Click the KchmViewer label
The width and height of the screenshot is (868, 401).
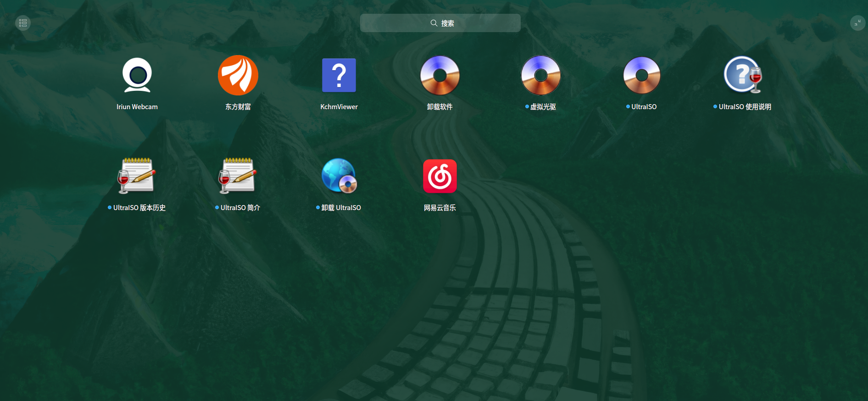click(x=339, y=107)
